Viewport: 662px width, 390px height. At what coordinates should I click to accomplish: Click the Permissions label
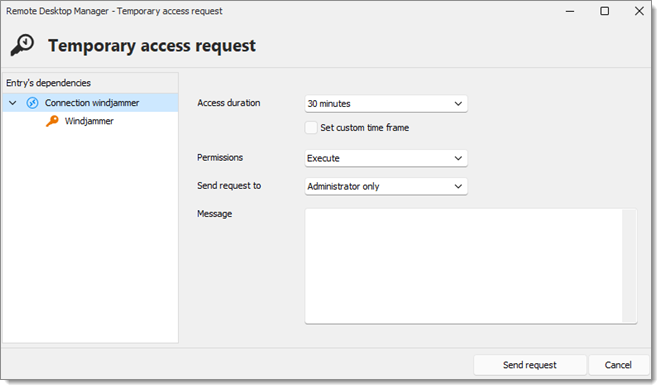click(x=220, y=157)
